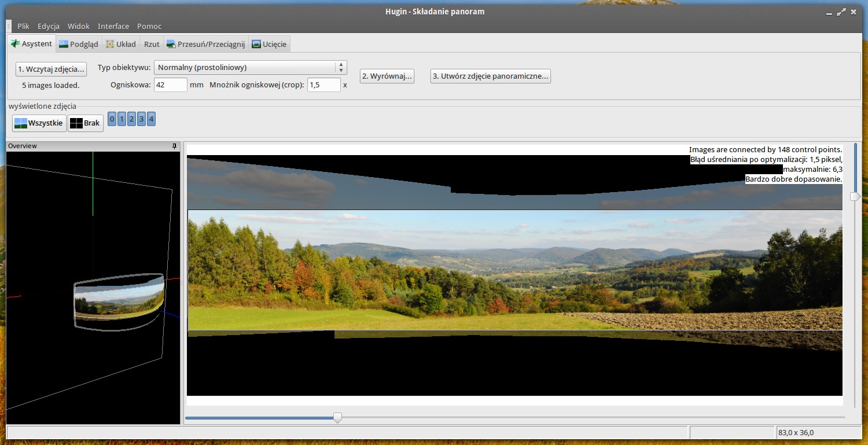Screen dimensions: 868x445
Task: Click the 'maksymalnie: 6,3' error text
Action: point(812,169)
